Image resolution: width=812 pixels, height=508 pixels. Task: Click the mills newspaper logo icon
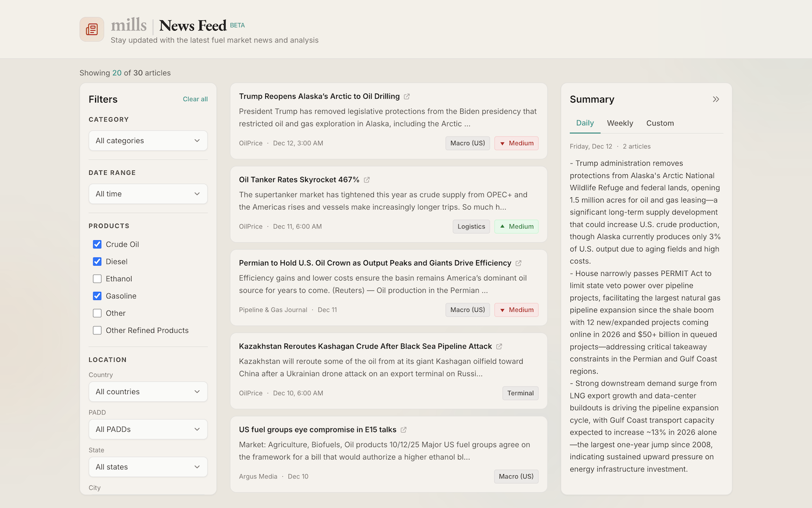(91, 29)
